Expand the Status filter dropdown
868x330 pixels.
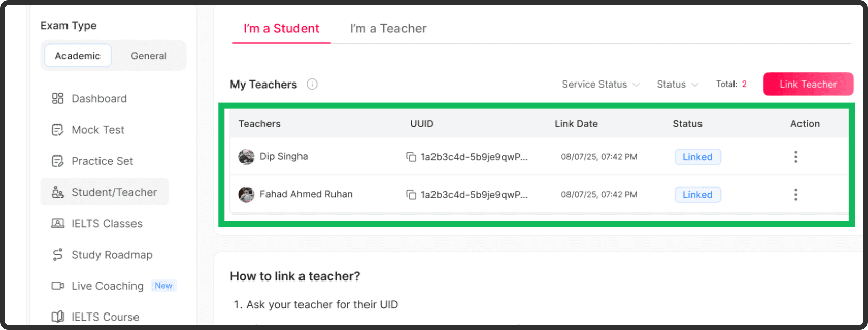[x=677, y=84]
